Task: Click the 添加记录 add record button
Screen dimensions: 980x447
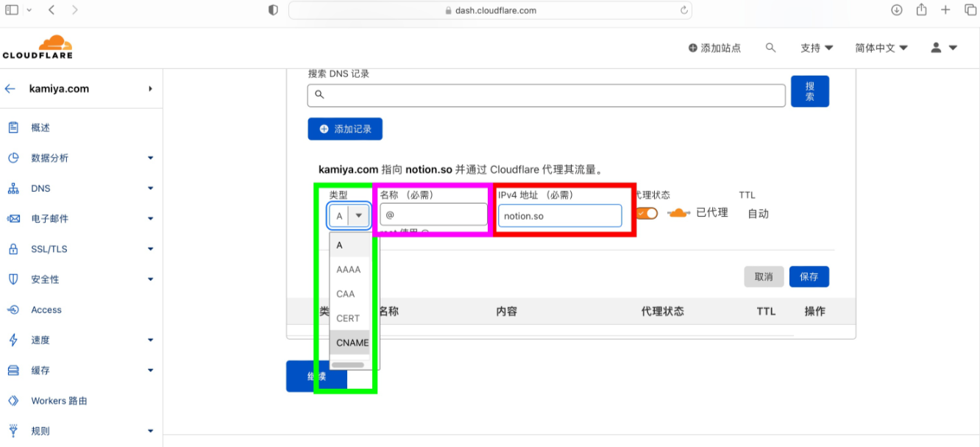Action: click(x=345, y=129)
